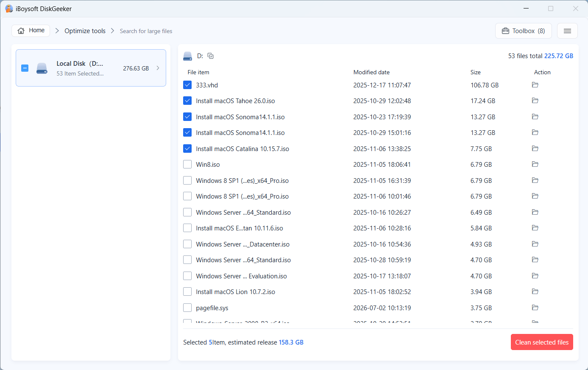The height and width of the screenshot is (370, 588).
Task: Open folder for Install macOS Tahoe 26.0.iso
Action: pos(535,101)
